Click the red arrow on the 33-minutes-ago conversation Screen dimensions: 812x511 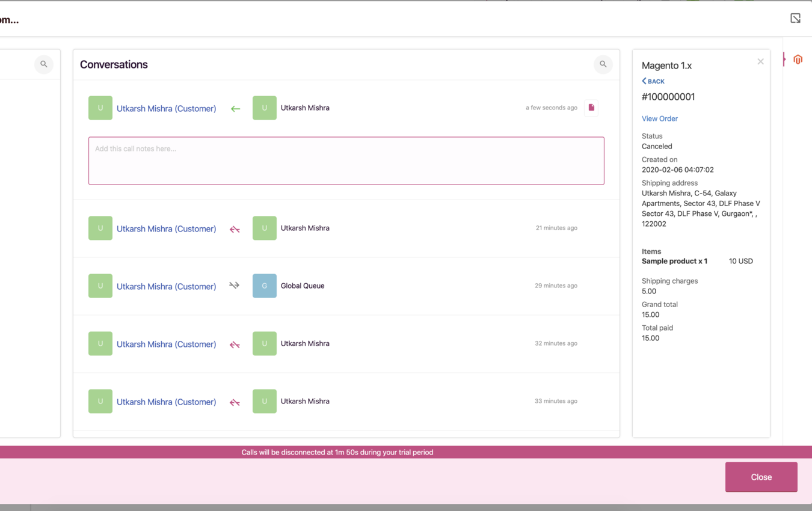pos(234,402)
